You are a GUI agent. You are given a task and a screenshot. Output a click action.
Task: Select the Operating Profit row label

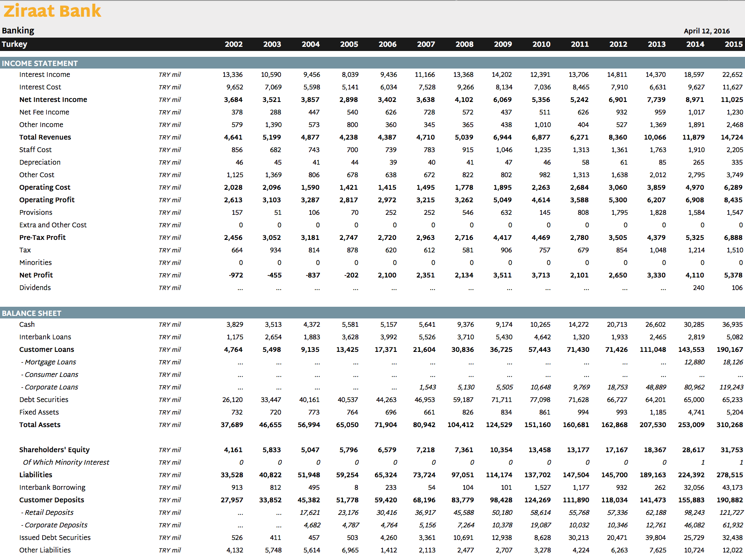pyautogui.click(x=47, y=200)
